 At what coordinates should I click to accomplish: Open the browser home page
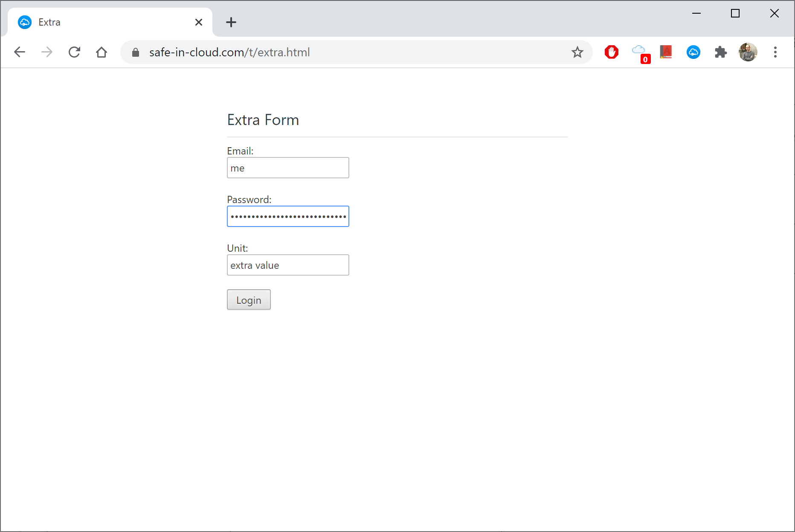click(102, 52)
